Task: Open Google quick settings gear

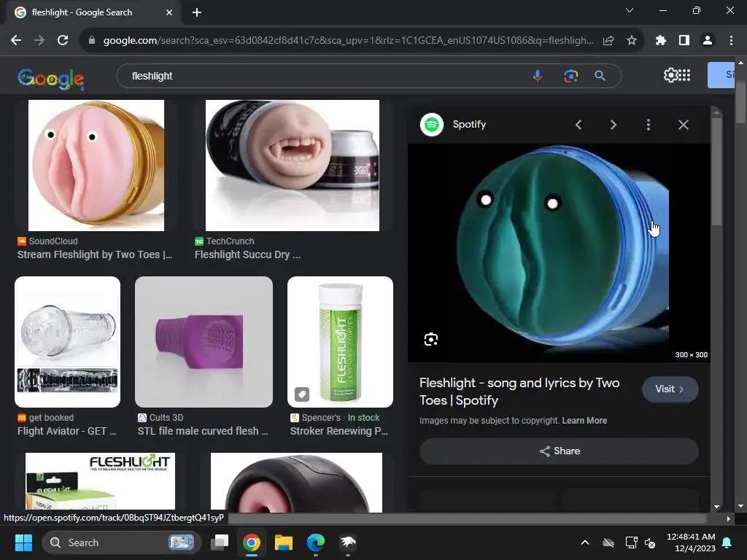Action: pyautogui.click(x=670, y=75)
